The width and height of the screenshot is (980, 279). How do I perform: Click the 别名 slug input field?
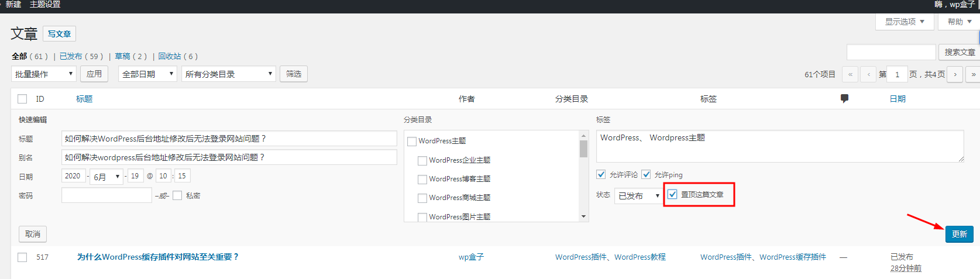tap(229, 157)
